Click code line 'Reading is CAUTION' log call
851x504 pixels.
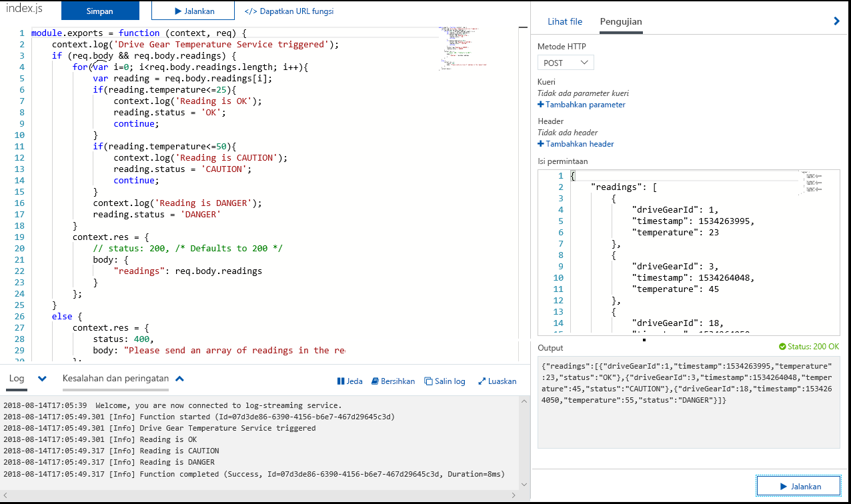tap(200, 158)
